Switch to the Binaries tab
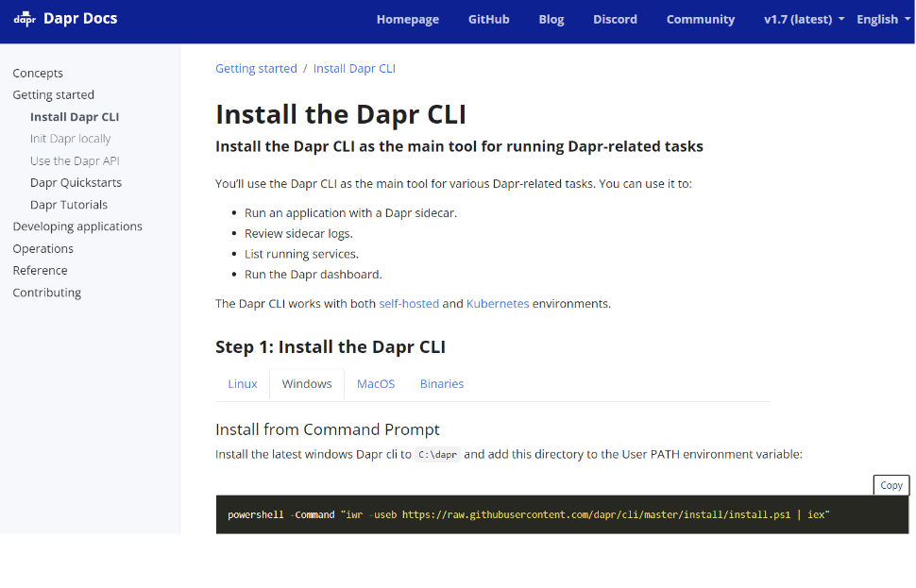Viewport: 916px width, 588px height. [x=442, y=383]
